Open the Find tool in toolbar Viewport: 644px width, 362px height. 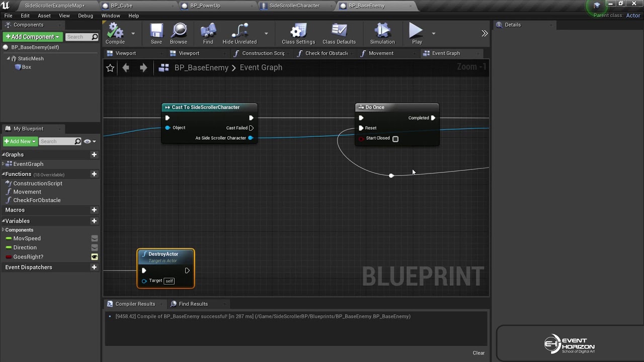pyautogui.click(x=208, y=34)
